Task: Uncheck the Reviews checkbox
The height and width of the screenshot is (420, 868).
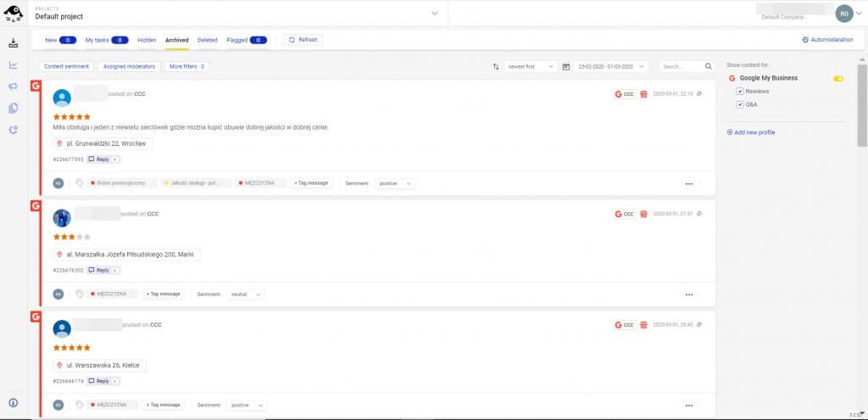Action: click(x=740, y=91)
